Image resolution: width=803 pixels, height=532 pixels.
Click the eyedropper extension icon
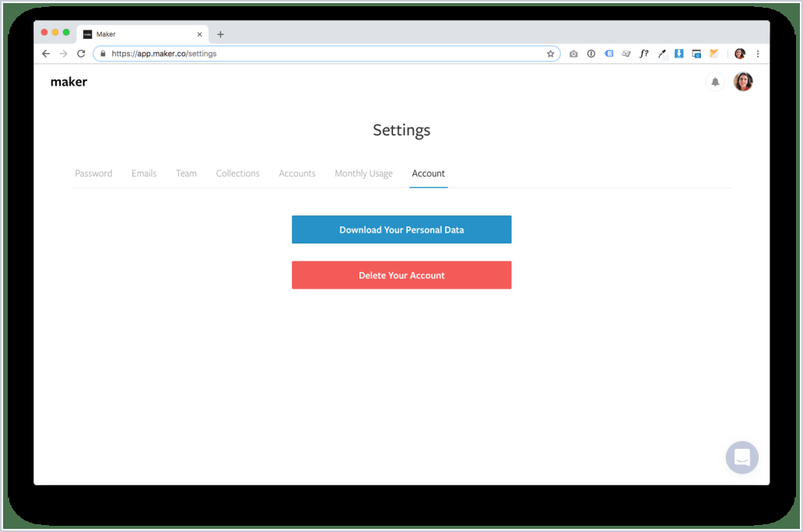pos(661,54)
